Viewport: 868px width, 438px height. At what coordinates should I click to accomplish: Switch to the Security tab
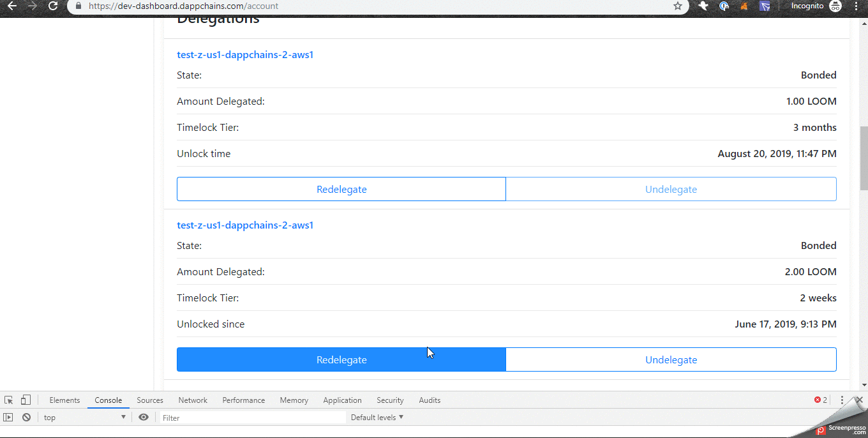(390, 400)
